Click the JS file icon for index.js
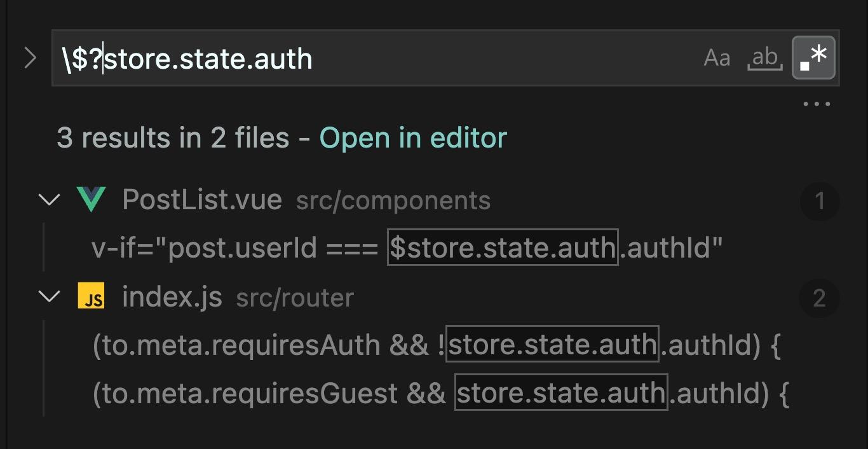Viewport: 868px width, 449px height. (91, 296)
